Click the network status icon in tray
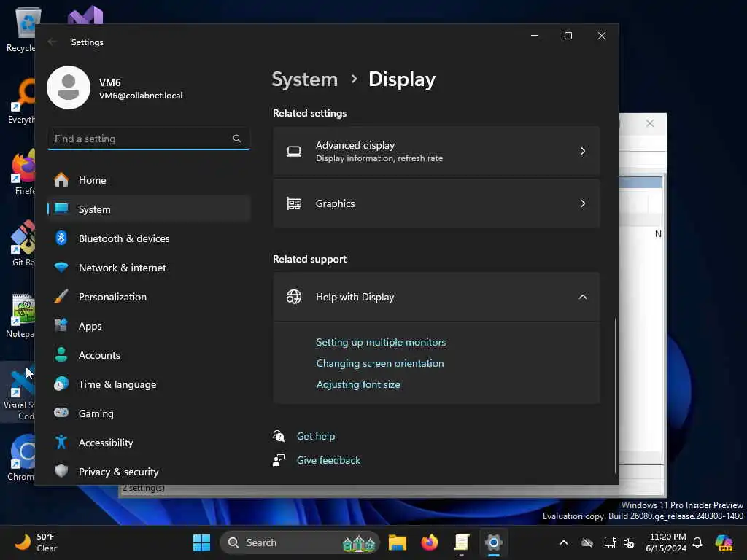The image size is (747, 560). [x=611, y=542]
